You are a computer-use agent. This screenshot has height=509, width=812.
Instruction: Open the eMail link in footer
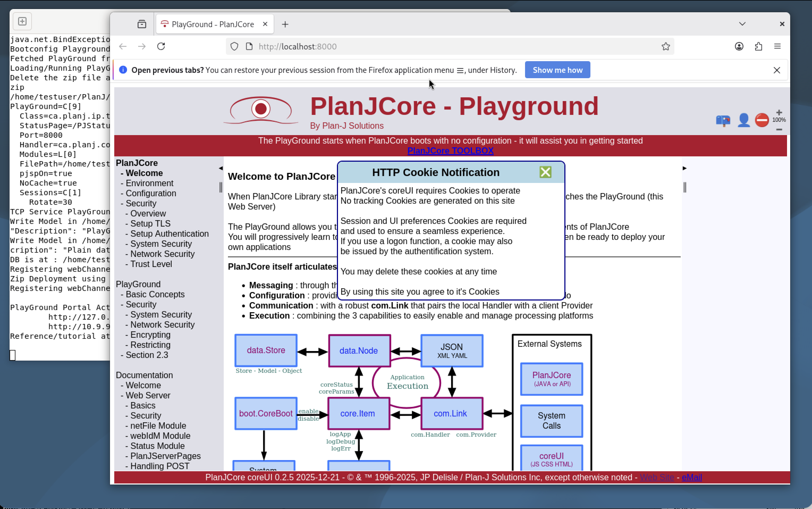click(x=692, y=477)
